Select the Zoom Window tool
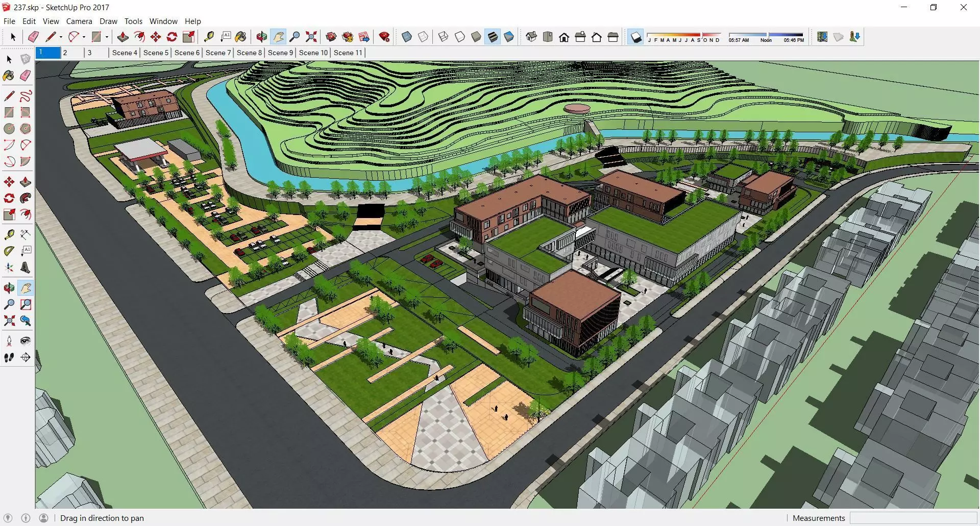 [x=26, y=304]
